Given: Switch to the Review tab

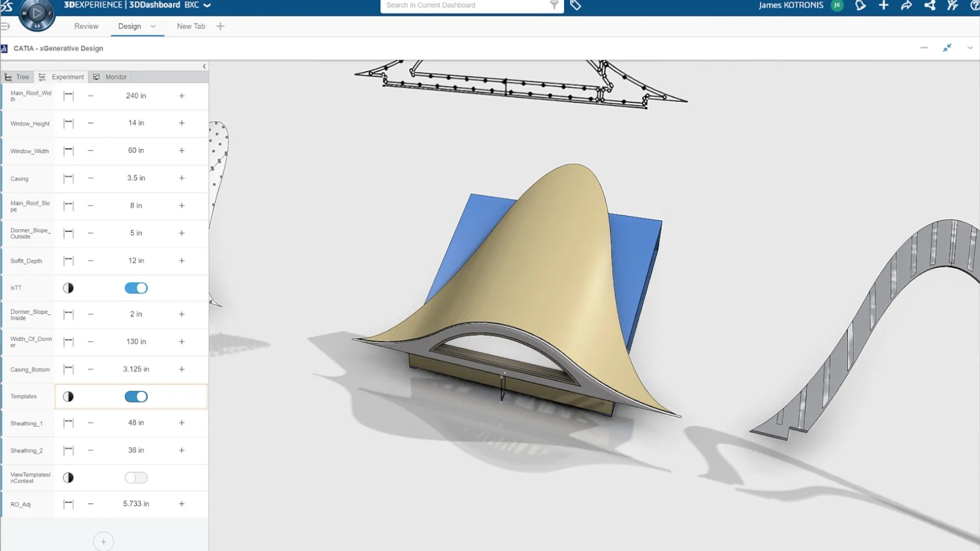Looking at the screenshot, I should pyautogui.click(x=86, y=27).
